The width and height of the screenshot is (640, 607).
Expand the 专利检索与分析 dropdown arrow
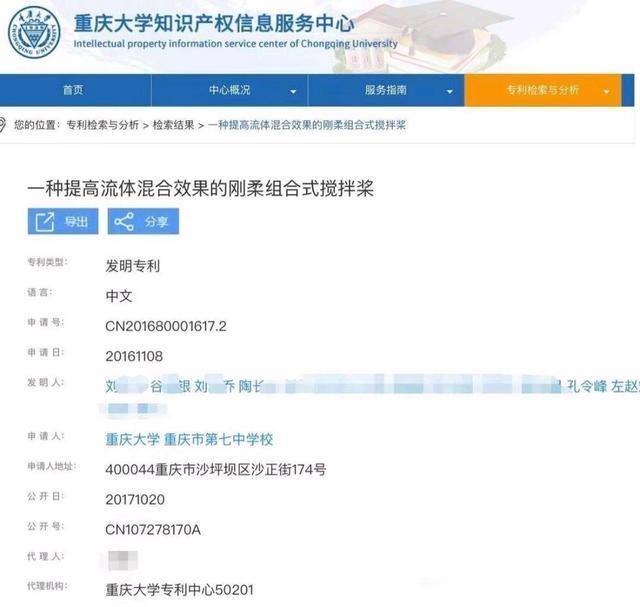coord(607,92)
